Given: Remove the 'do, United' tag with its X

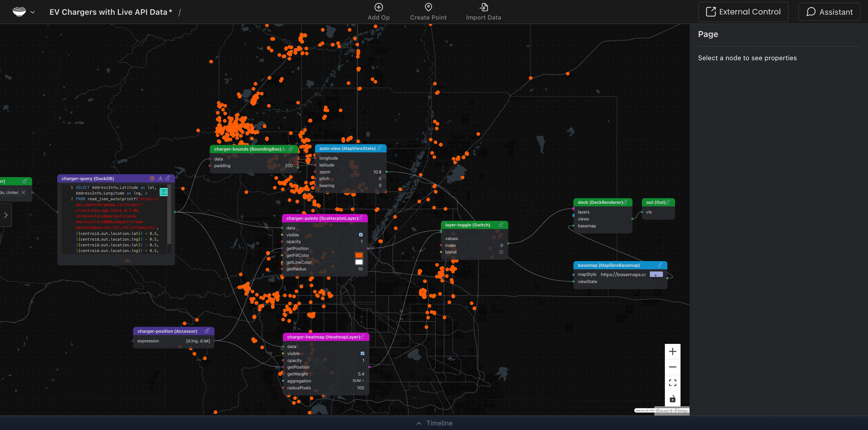Looking at the screenshot, I should click(x=23, y=193).
